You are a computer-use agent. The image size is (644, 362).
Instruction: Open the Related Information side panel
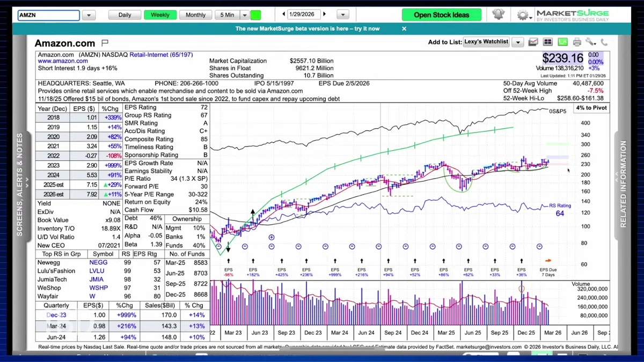623,184
